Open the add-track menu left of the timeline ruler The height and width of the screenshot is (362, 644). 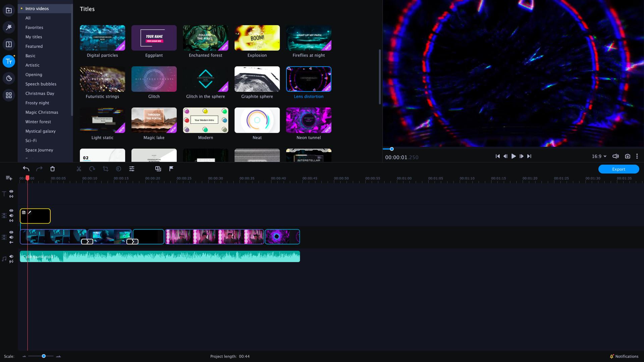point(8,178)
